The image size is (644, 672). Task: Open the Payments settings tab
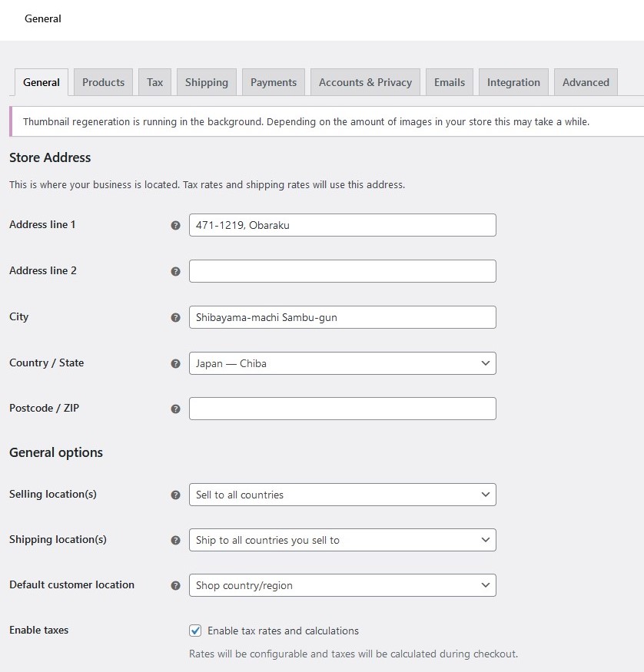coord(274,81)
